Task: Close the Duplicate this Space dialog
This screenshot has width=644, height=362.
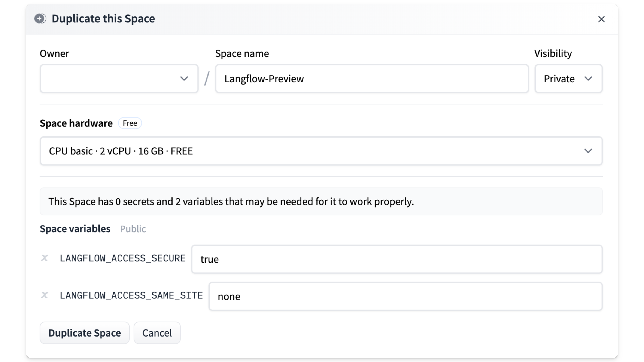Action: 601,19
